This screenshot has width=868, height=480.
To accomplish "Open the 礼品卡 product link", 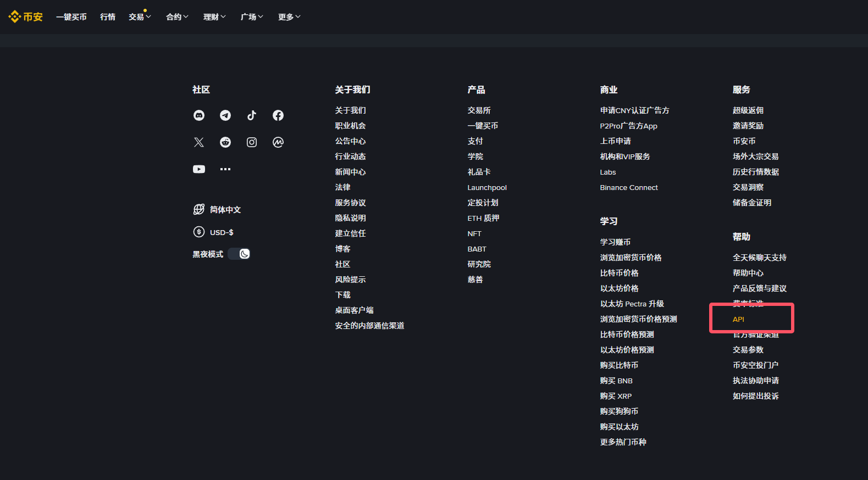I will (x=479, y=172).
